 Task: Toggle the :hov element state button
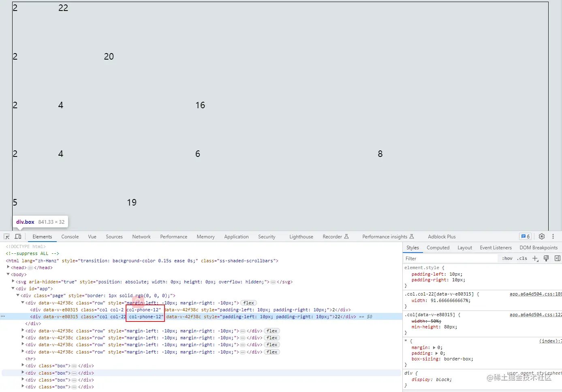coord(507,258)
